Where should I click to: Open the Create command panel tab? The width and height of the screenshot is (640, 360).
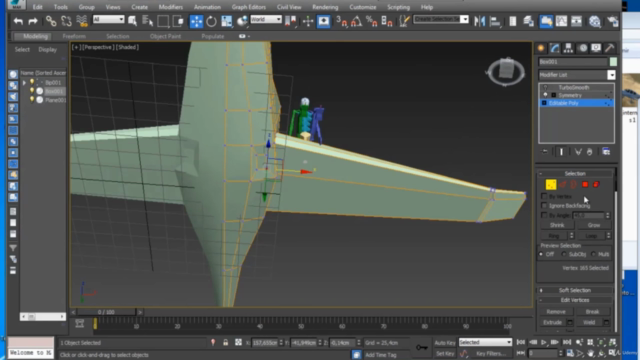(541, 48)
